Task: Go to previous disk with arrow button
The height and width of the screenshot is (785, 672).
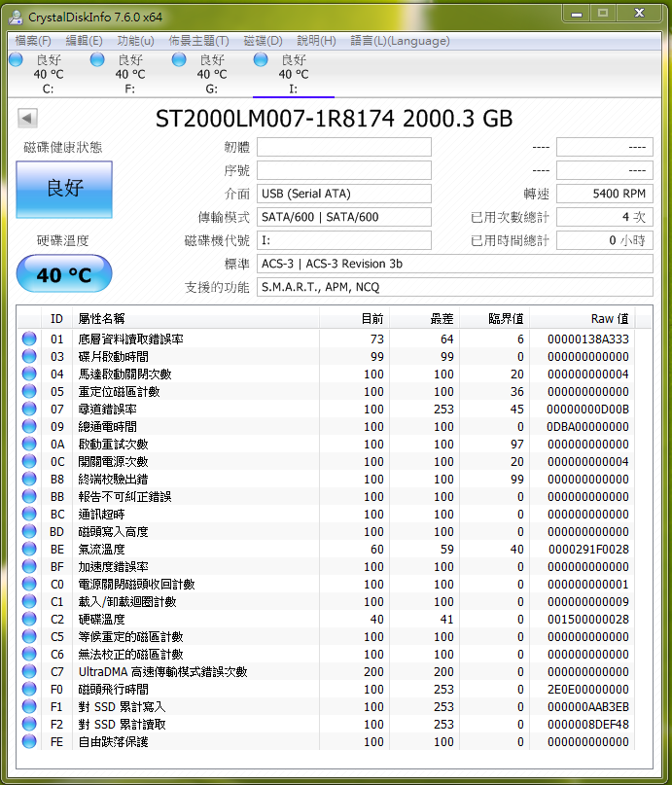Action: click(27, 118)
